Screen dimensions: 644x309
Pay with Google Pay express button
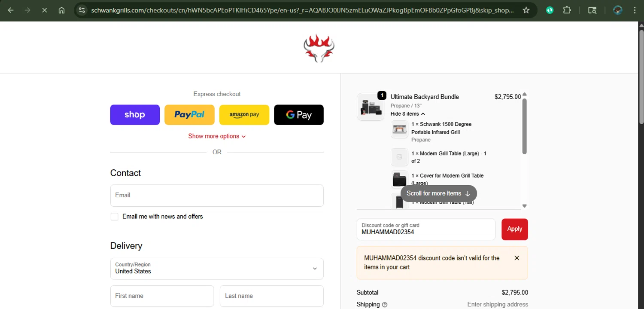[299, 115]
